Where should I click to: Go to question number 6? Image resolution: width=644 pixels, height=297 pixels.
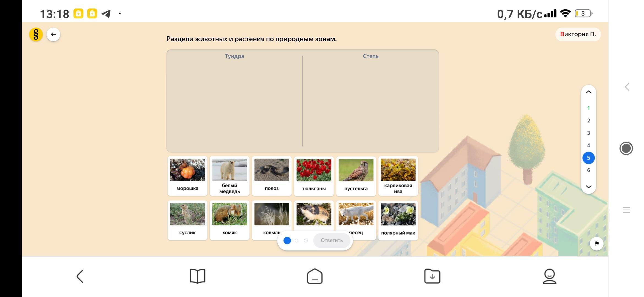[588, 170]
